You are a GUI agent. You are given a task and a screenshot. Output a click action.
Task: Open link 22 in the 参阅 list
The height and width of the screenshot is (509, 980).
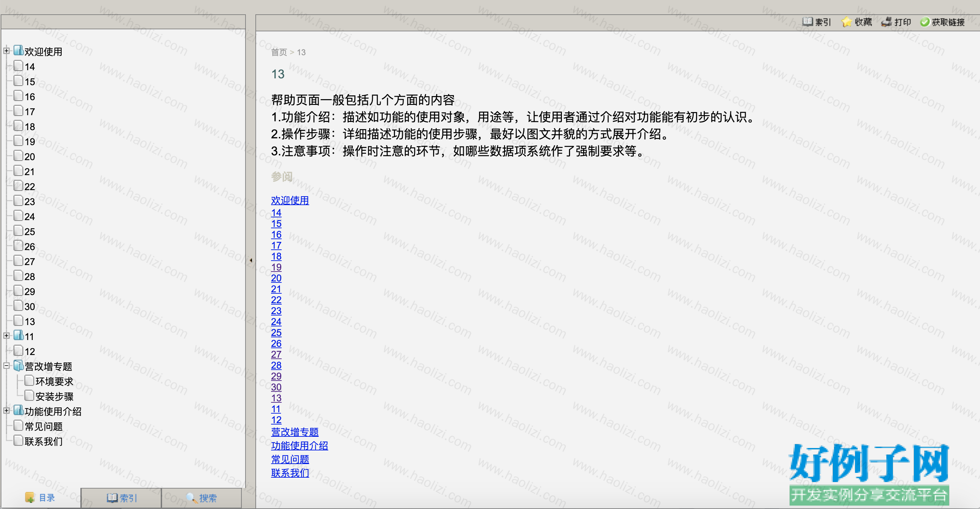276,299
